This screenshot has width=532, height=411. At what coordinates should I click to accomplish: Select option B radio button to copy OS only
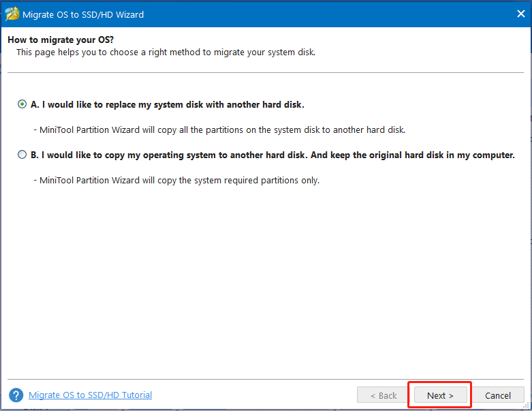coord(22,155)
